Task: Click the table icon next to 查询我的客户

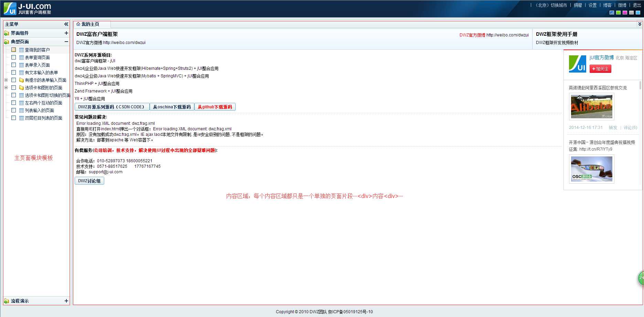Action: tap(21, 50)
